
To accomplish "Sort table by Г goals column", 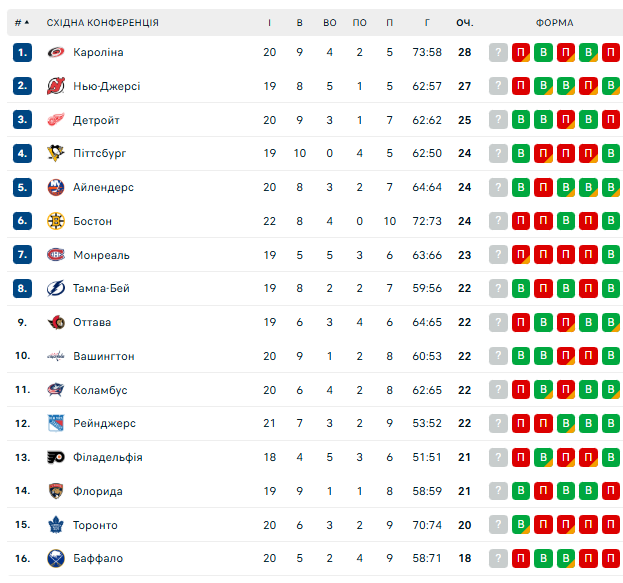I will [x=427, y=22].
